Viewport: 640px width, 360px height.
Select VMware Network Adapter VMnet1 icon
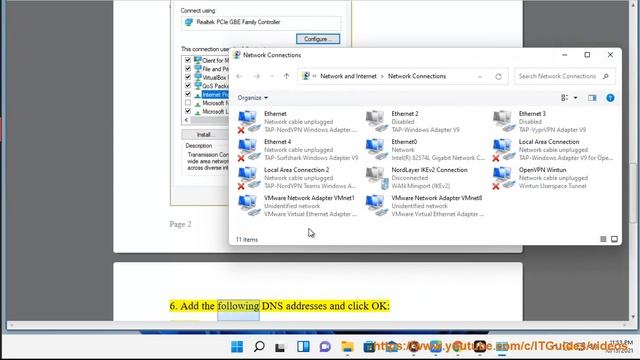[x=249, y=206]
